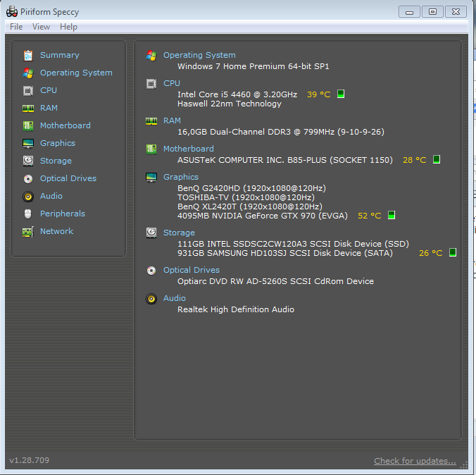The height and width of the screenshot is (475, 476).
Task: Click the text Windows 7 Home Premium 64-bit SP1
Action: (x=253, y=66)
